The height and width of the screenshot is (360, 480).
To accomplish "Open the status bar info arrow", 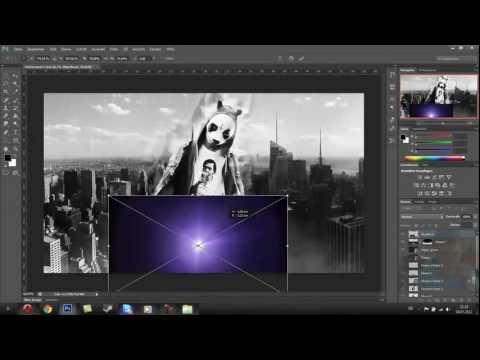I will [97, 294].
